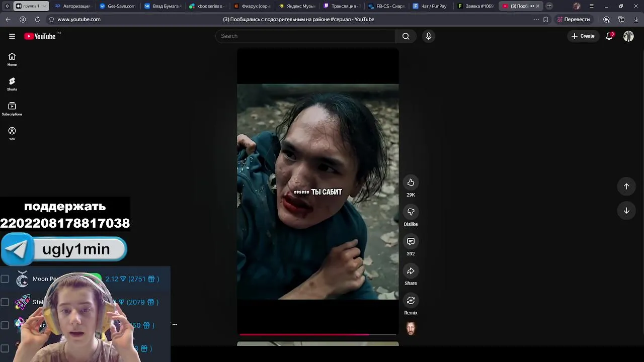Reload the current page

pyautogui.click(x=37, y=19)
